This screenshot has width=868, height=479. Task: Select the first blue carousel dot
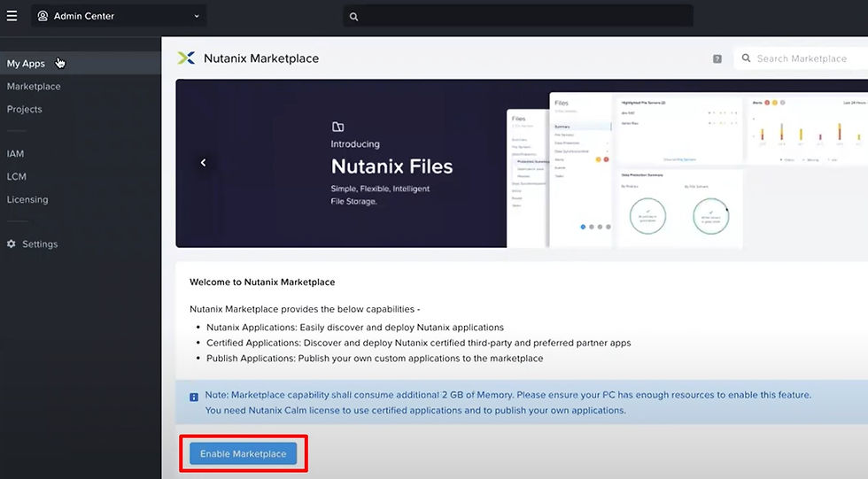[583, 227]
